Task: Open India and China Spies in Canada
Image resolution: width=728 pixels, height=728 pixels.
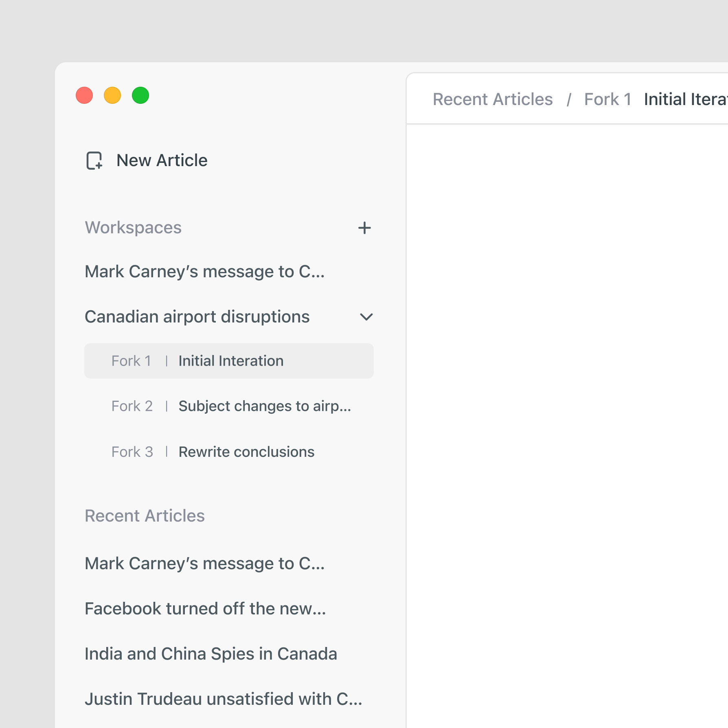Action: (x=211, y=654)
